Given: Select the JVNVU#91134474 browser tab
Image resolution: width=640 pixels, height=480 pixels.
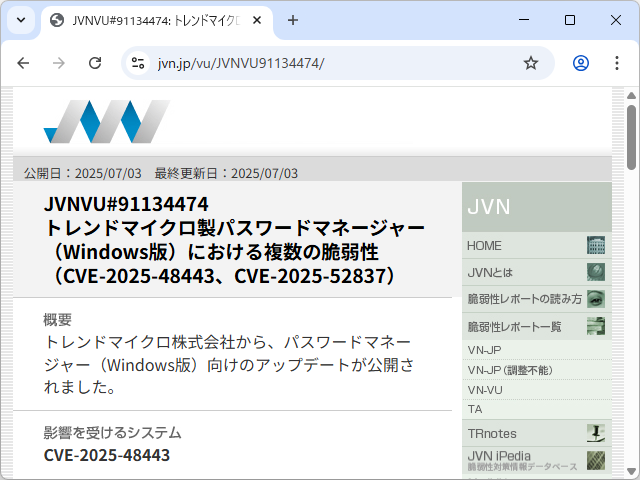Looking at the screenshot, I should 157,20.
